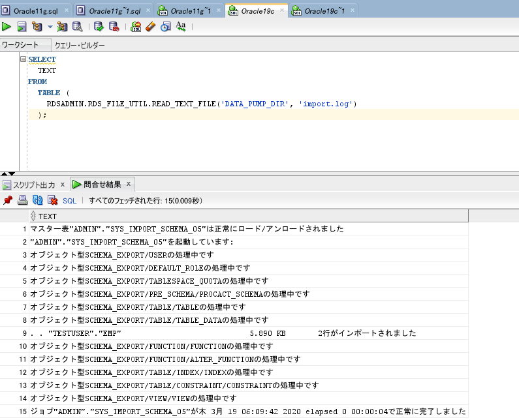The width and height of the screenshot is (519, 420).
Task: Click 'DATA_PUMP_DIR' string in the editor
Action: [x=255, y=104]
